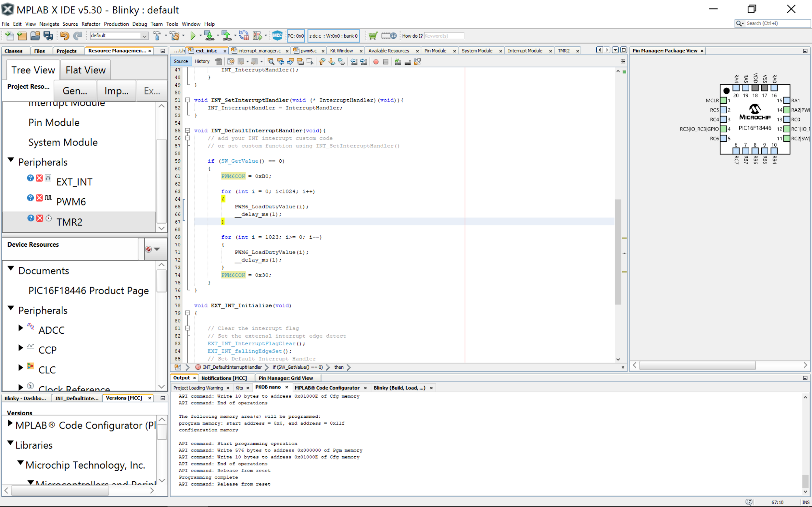The width and height of the screenshot is (812, 507).
Task: Click the Hold In Reset refresh icon
Action: tap(244, 36)
